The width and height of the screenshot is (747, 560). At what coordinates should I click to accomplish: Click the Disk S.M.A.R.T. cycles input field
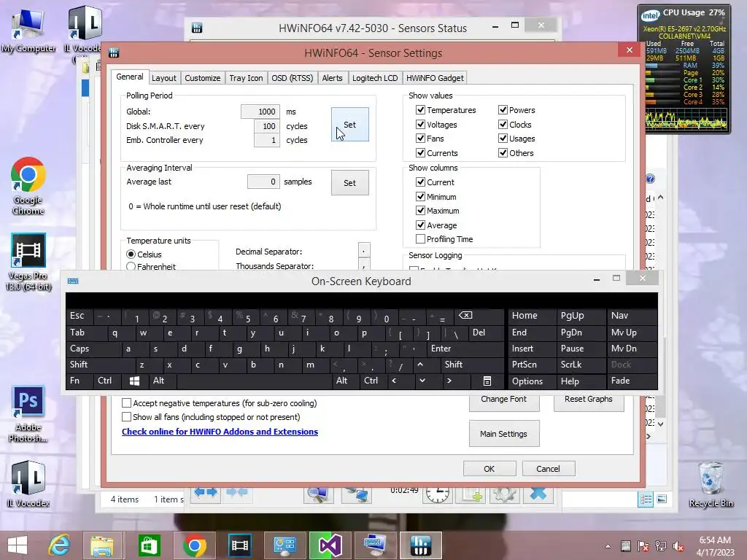click(267, 126)
